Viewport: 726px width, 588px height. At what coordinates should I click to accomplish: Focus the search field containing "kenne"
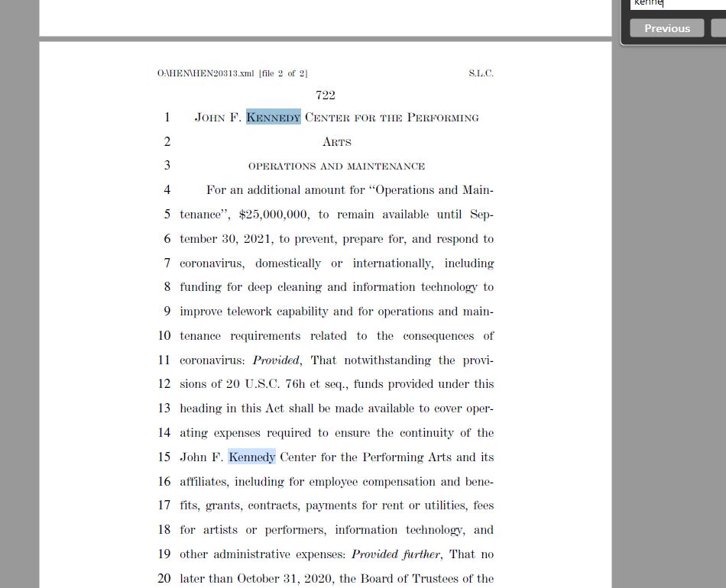tap(676, 4)
